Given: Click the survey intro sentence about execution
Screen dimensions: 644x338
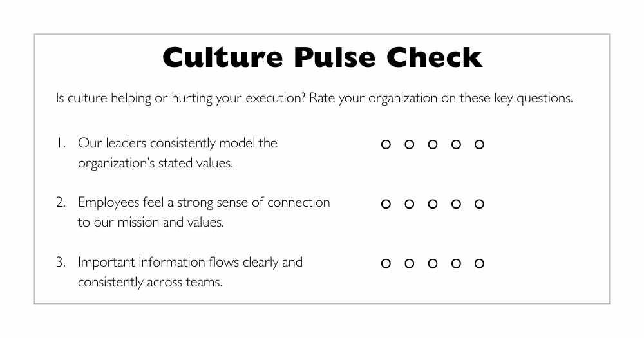Looking at the screenshot, I should coord(314,99).
